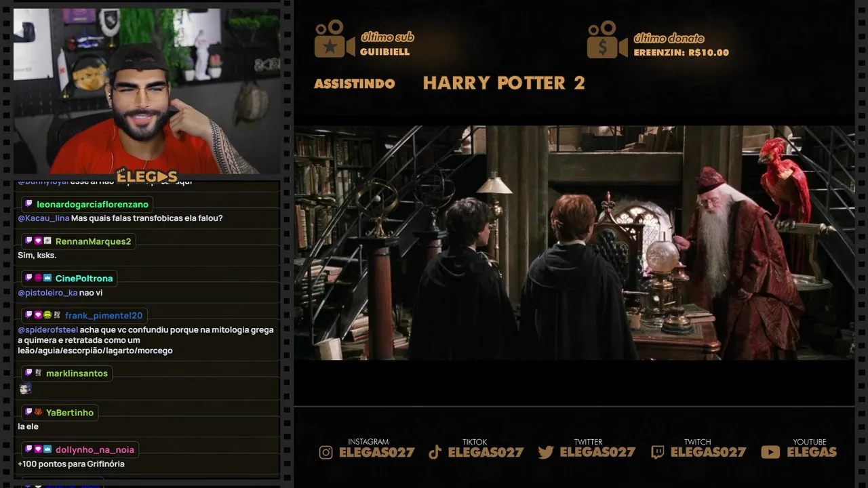Image resolution: width=868 pixels, height=488 pixels.
Task: Click message 'Sim, ksks.'
Action: pos(37,256)
